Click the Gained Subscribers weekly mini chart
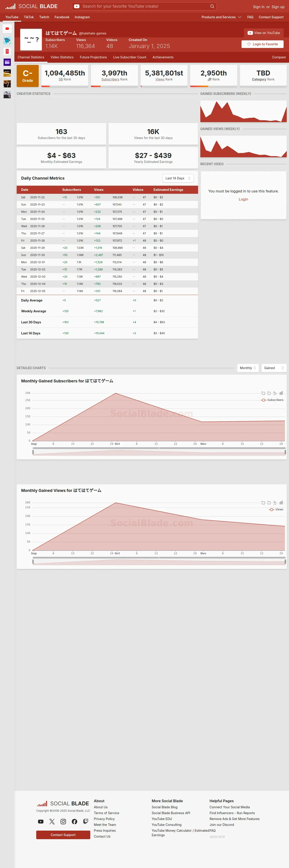Image resolution: width=289 pixels, height=868 pixels. click(243, 111)
